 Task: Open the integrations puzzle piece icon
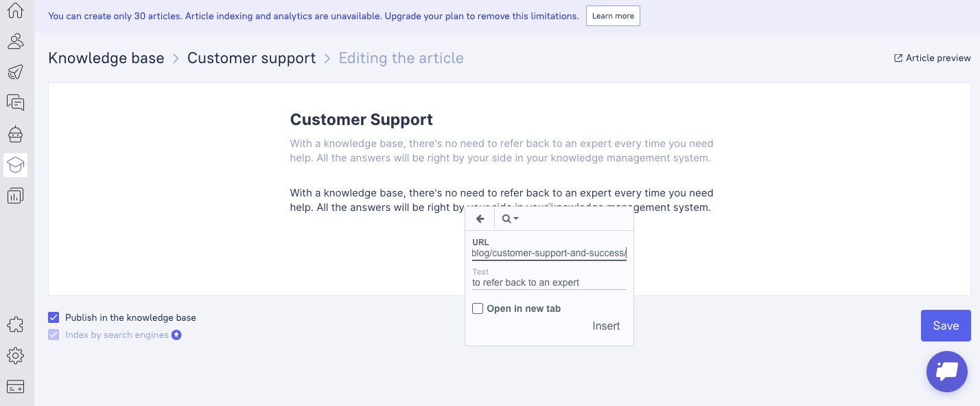pos(15,324)
